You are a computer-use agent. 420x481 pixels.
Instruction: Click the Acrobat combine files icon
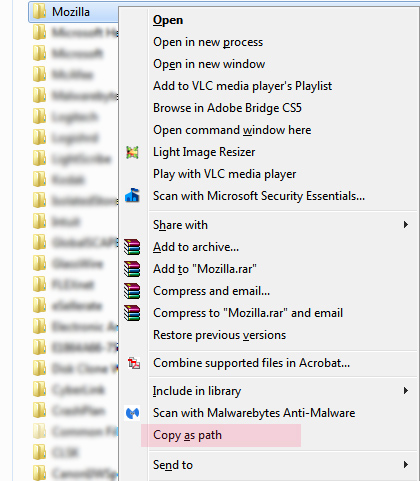[x=134, y=363]
